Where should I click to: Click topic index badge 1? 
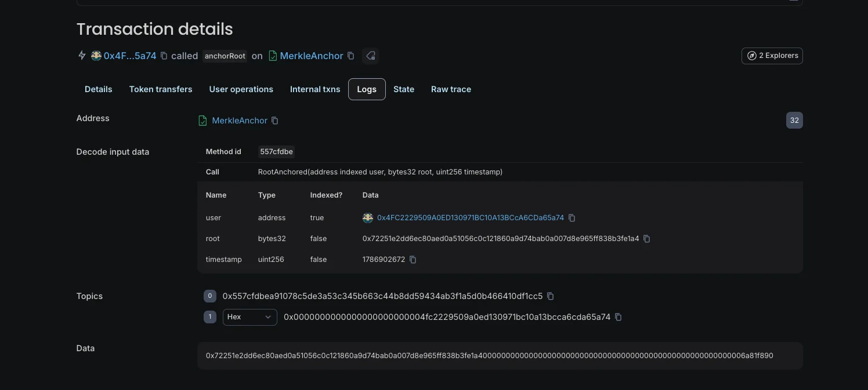pyautogui.click(x=210, y=317)
